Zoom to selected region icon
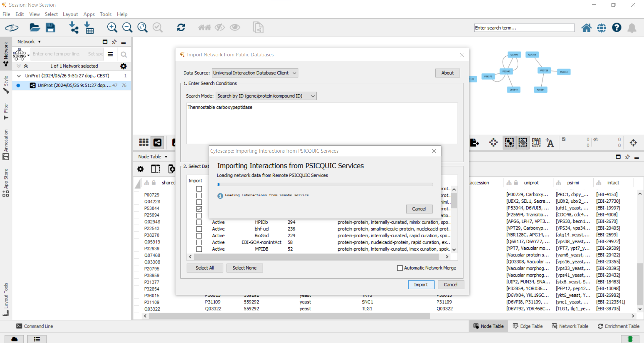This screenshot has width=644, height=343. pyautogui.click(x=158, y=28)
